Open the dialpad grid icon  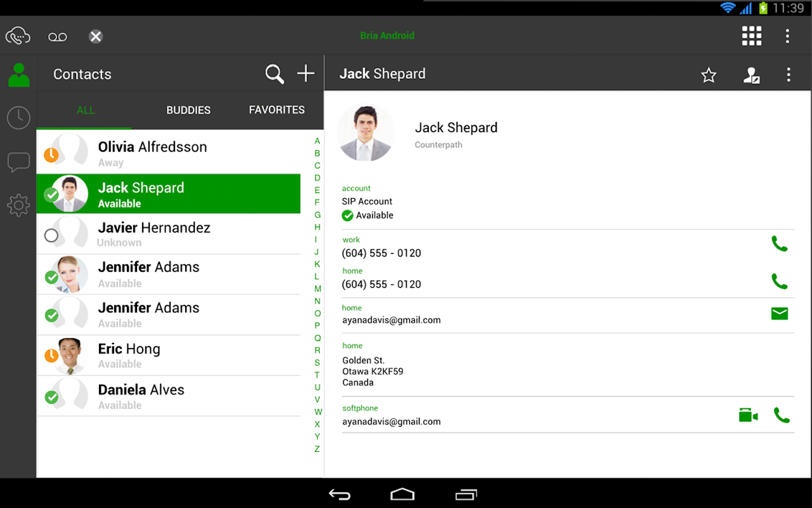(752, 36)
